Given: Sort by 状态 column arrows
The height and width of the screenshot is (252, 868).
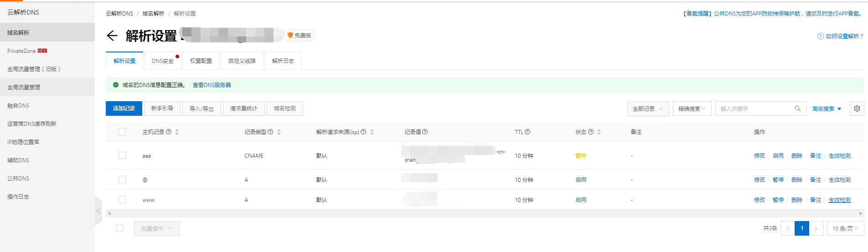Looking at the screenshot, I should point(599,132).
